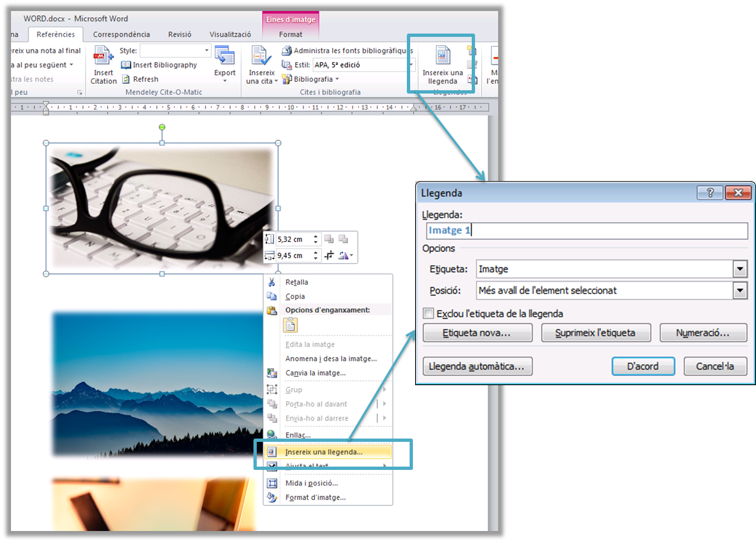756x542 pixels.
Task: Select the blue mountains image
Action: pyautogui.click(x=158, y=384)
